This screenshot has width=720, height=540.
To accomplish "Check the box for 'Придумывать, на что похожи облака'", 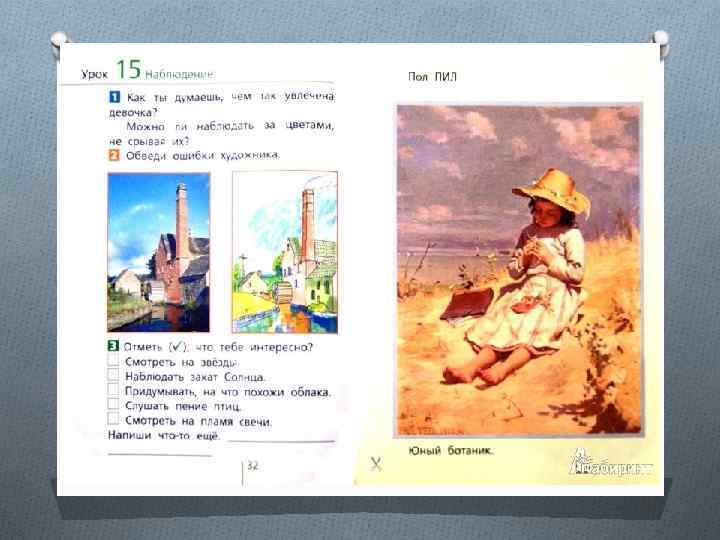I will pyautogui.click(x=113, y=389).
